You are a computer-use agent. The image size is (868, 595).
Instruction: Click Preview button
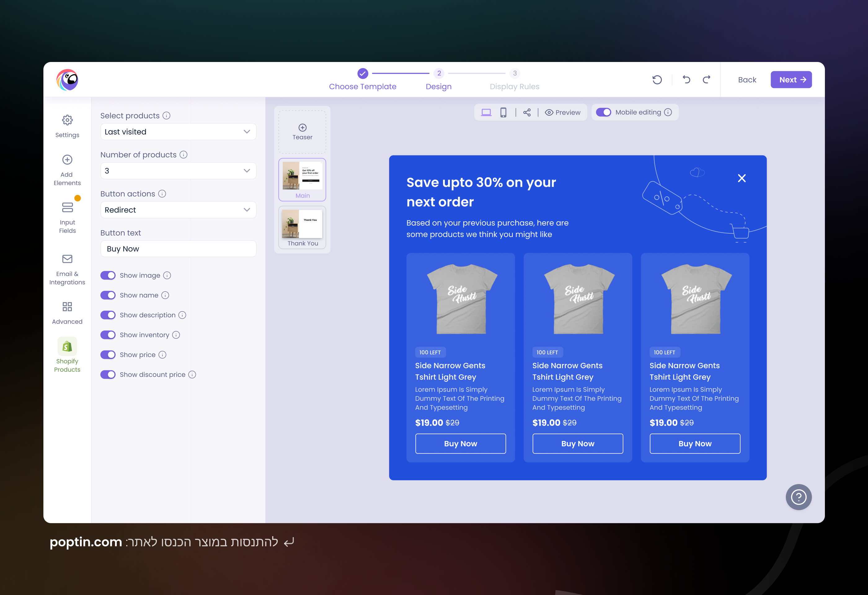562,112
